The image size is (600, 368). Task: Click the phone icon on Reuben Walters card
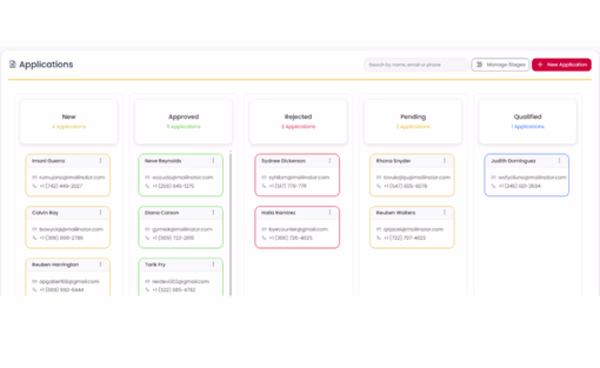pyautogui.click(x=378, y=238)
